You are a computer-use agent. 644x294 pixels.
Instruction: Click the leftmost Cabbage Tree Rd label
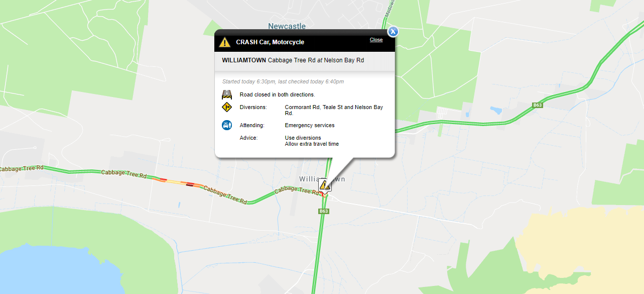click(x=21, y=168)
